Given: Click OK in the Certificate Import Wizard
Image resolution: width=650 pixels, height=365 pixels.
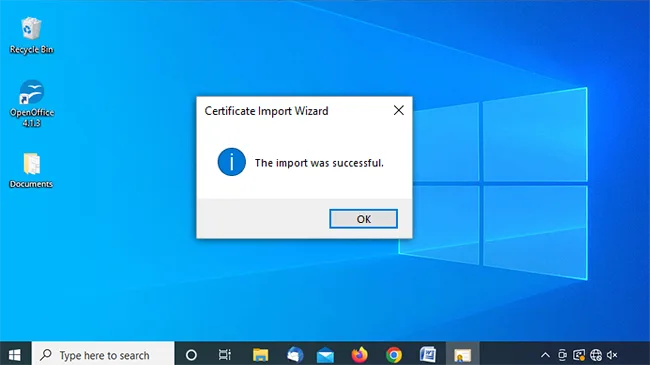Looking at the screenshot, I should (x=363, y=219).
